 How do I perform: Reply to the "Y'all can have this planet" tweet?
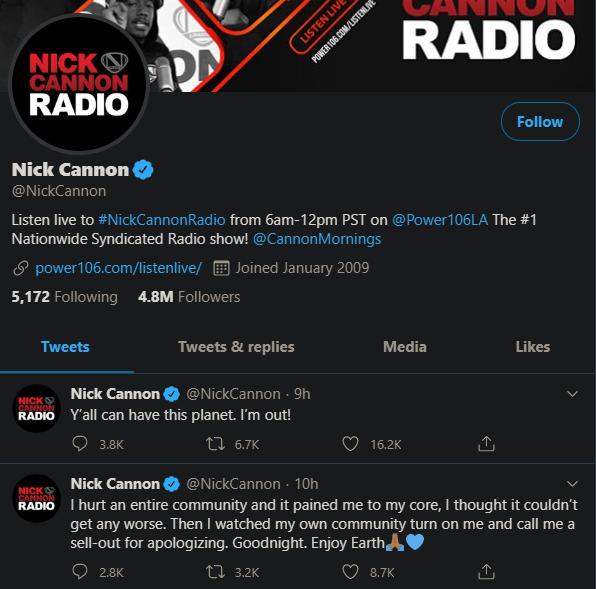click(80, 444)
